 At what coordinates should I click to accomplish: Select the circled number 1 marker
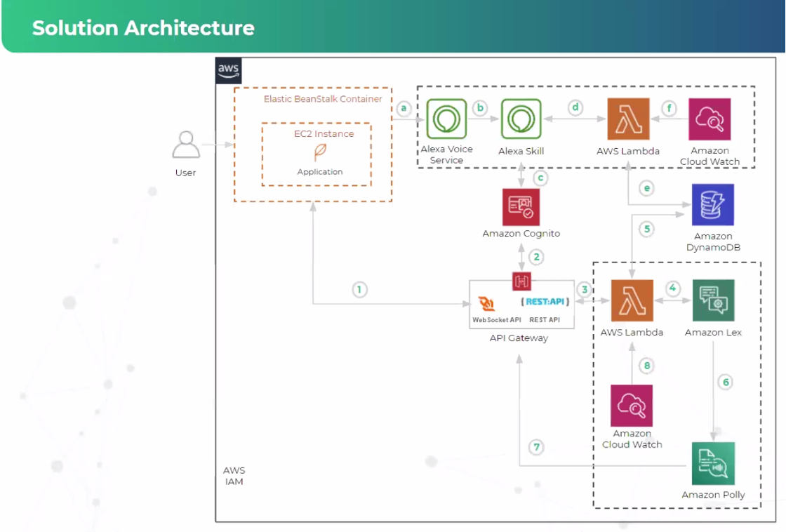coord(359,289)
